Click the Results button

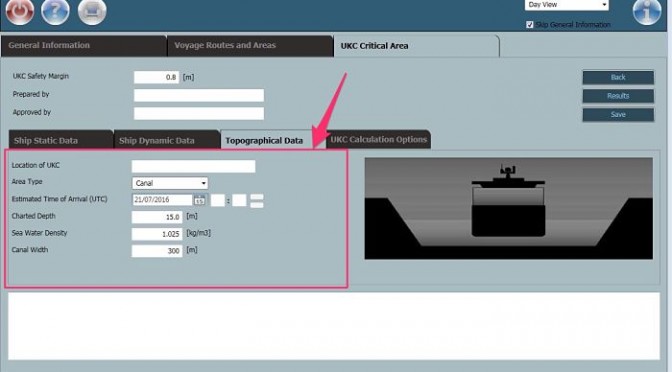tap(618, 96)
